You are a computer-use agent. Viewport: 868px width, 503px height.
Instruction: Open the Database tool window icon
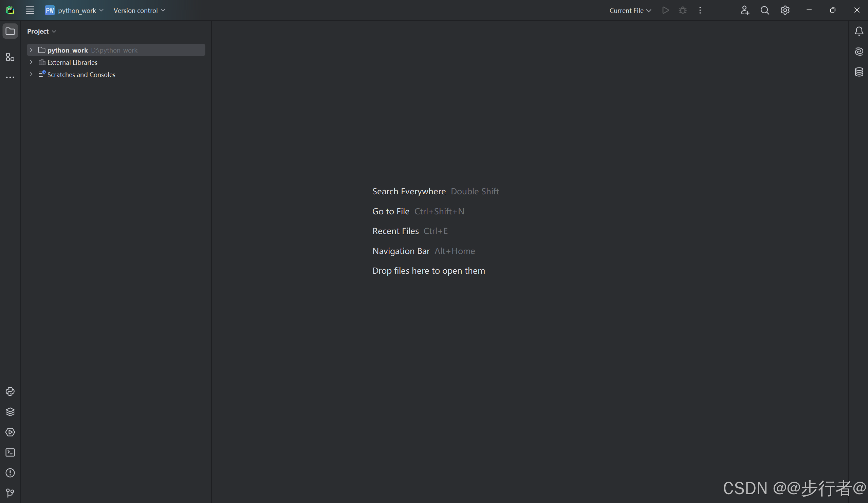click(859, 72)
